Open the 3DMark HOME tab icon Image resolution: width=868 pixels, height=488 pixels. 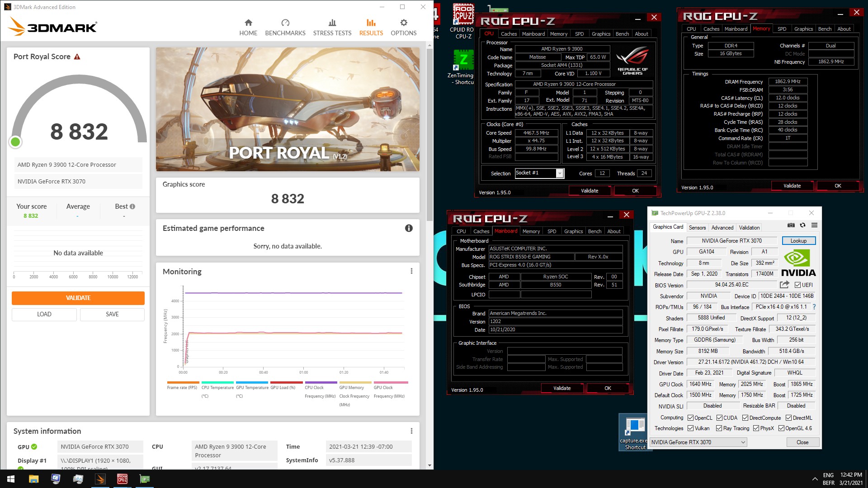point(248,23)
